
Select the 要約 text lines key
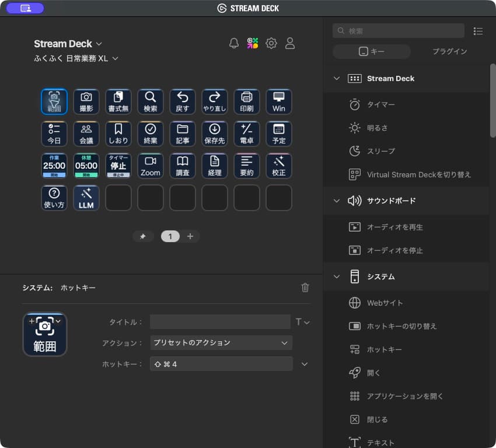coord(247,166)
